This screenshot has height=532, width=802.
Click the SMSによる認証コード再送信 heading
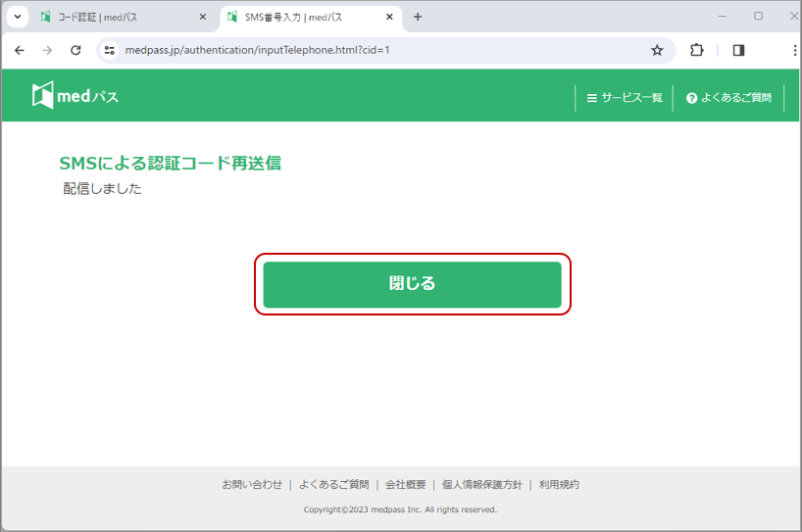click(171, 163)
